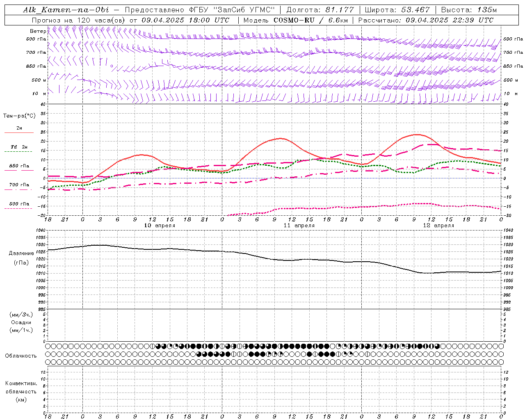Select the 2м legend label under Тем-ра
The image size is (525, 420).
tap(19, 128)
